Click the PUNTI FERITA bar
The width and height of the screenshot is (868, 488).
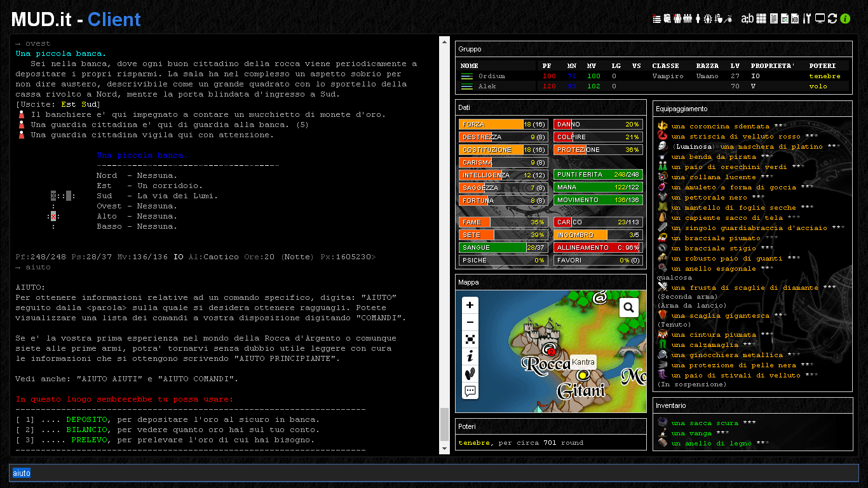tap(598, 175)
